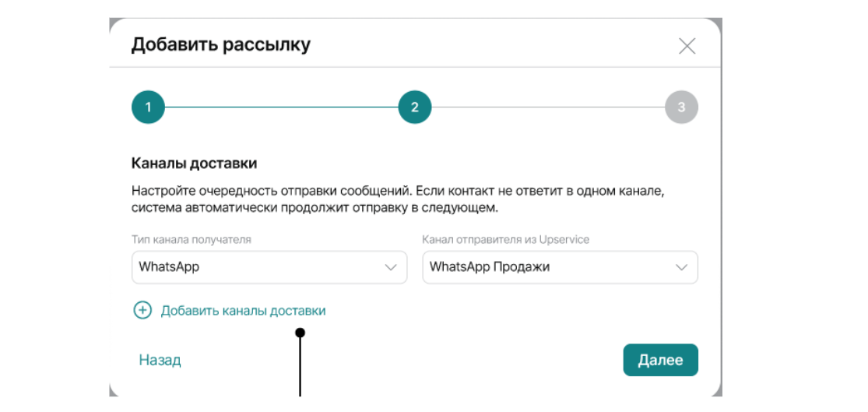Click the plus circle icon

coord(142,311)
